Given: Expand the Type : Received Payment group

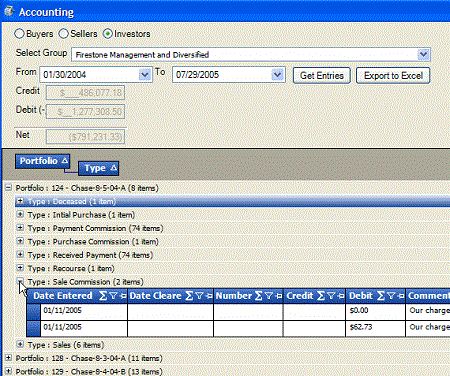Looking at the screenshot, I should [20, 254].
